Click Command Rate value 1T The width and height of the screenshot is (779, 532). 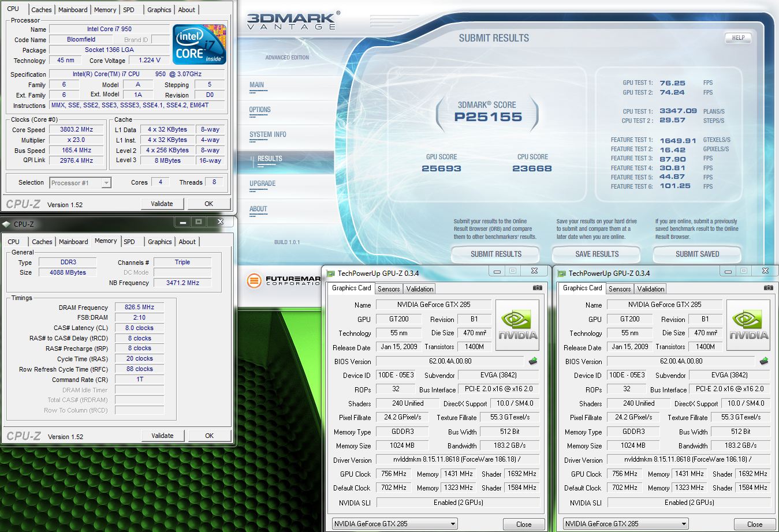(x=139, y=379)
